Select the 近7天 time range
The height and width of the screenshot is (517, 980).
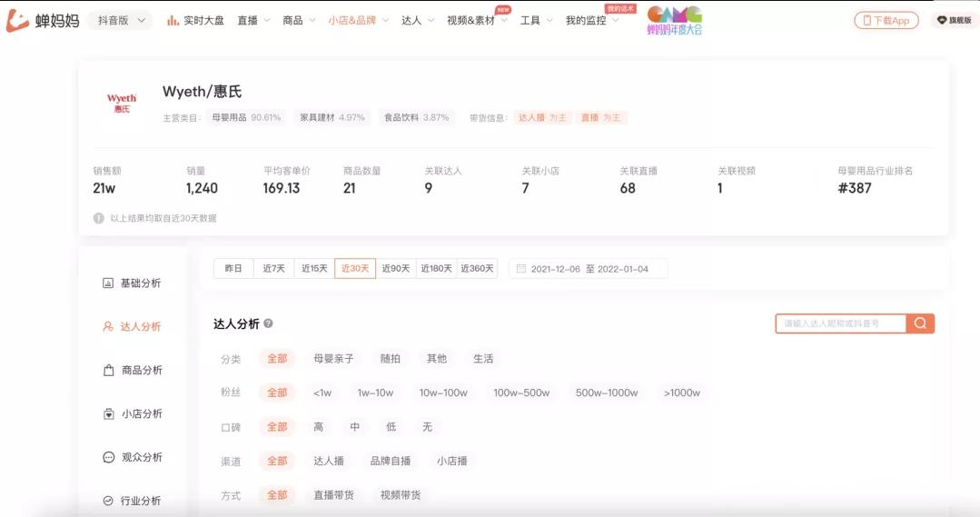tap(273, 268)
